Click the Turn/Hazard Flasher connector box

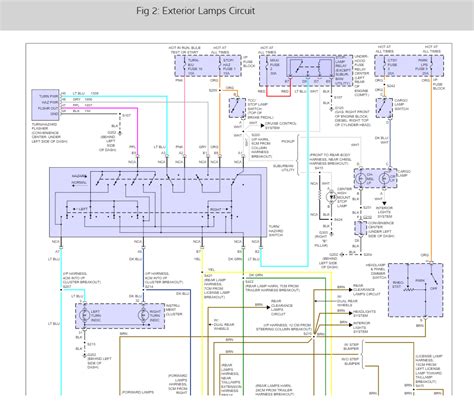[45, 105]
